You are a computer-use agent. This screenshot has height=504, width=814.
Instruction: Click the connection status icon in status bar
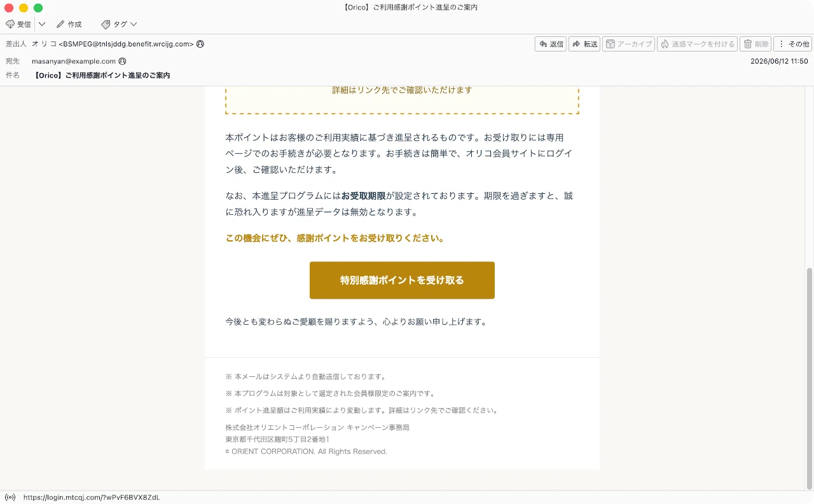pos(10,497)
